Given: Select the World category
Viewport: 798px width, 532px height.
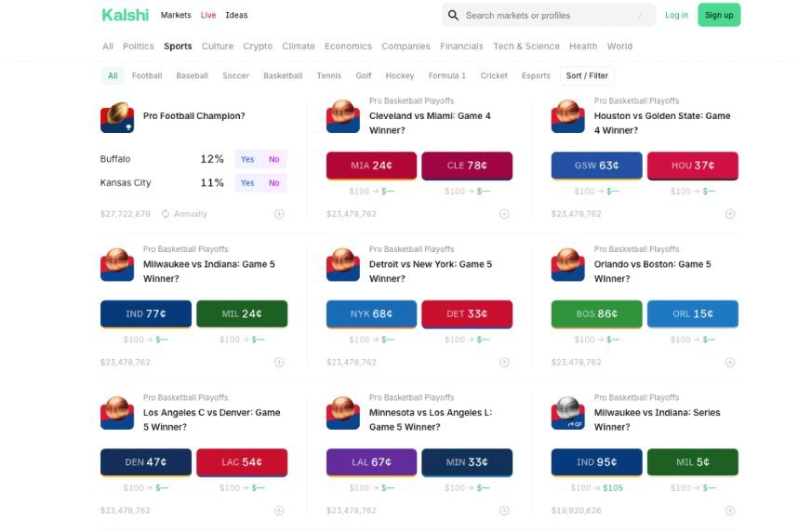Looking at the screenshot, I should tap(619, 46).
